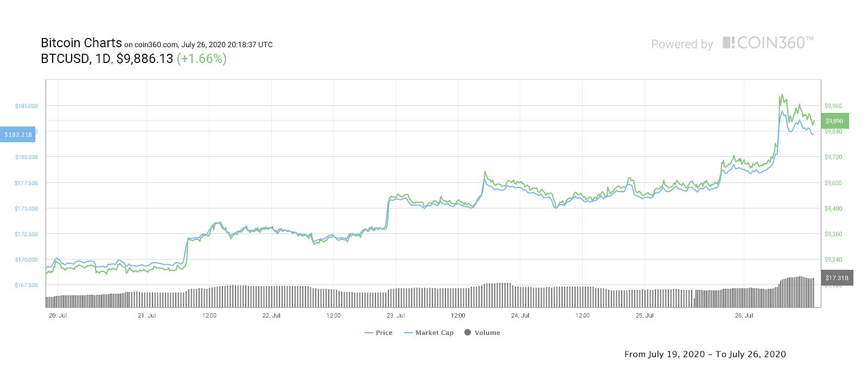Click the green $9,890 price tag
Viewport: 868px width, 380px height.
coord(834,121)
